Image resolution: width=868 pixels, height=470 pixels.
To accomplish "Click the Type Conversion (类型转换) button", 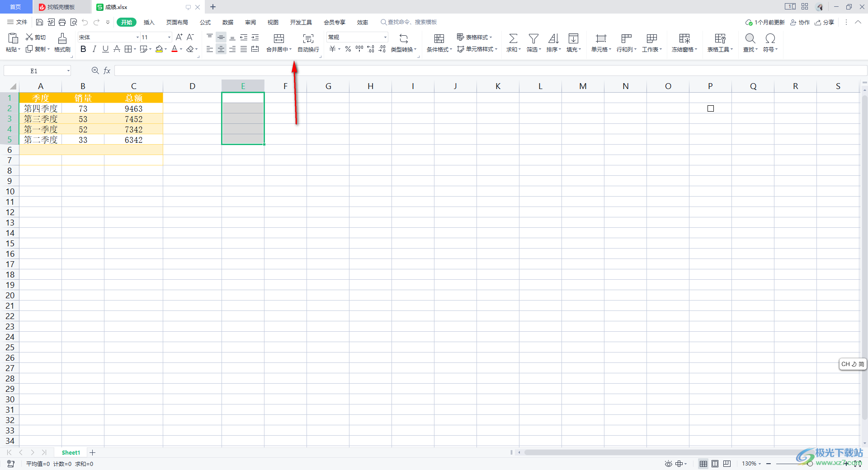I will tap(404, 43).
